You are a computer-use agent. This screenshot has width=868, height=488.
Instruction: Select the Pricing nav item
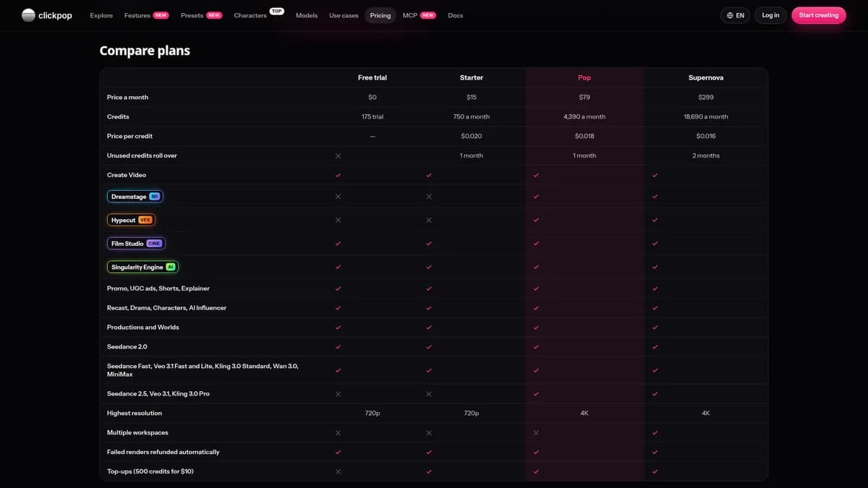[380, 15]
